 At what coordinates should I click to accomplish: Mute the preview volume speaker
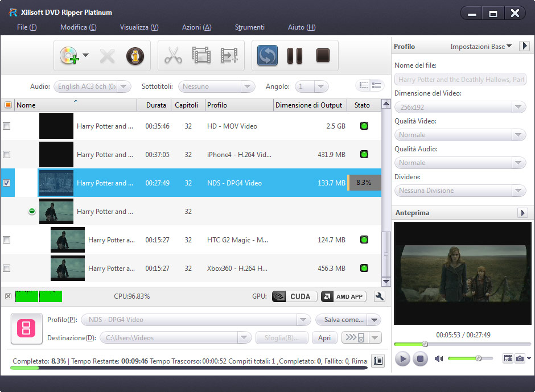(439, 358)
